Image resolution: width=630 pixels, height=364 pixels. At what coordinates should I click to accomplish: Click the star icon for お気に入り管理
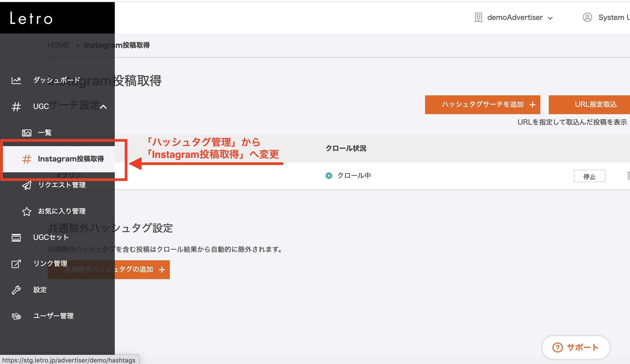coord(26,211)
